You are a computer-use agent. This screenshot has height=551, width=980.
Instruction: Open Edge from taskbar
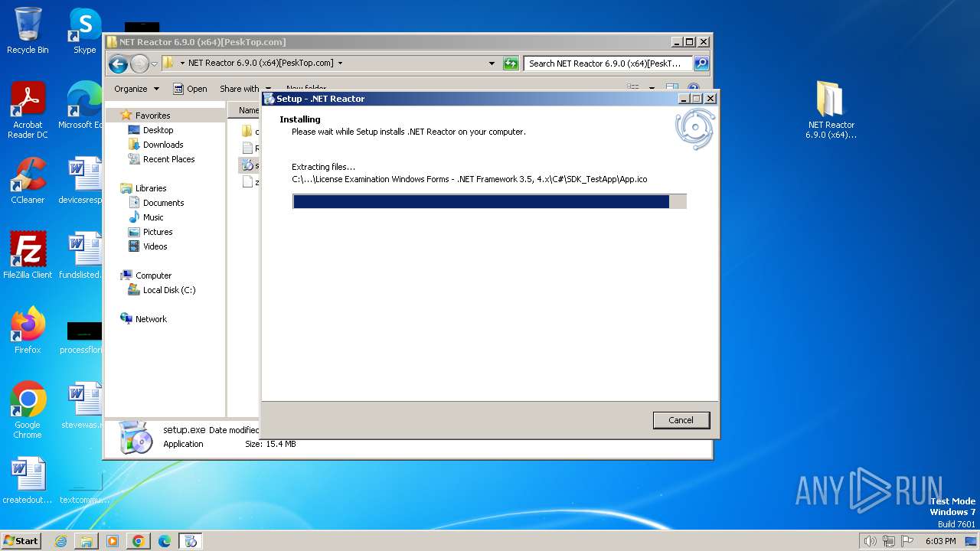(165, 541)
